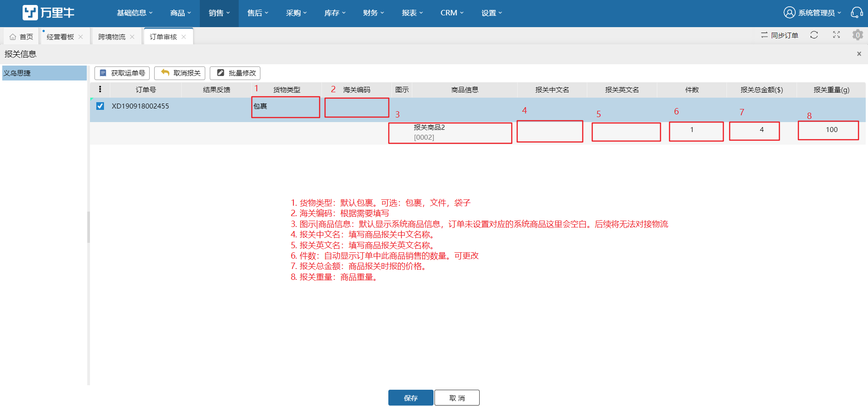
Task: Click the 报关商品2 product info cell
Action: pyautogui.click(x=450, y=133)
